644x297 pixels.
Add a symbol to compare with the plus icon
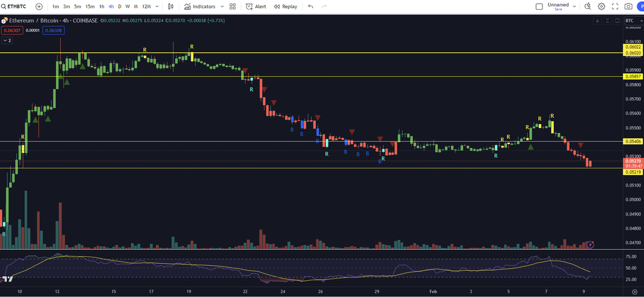click(39, 6)
